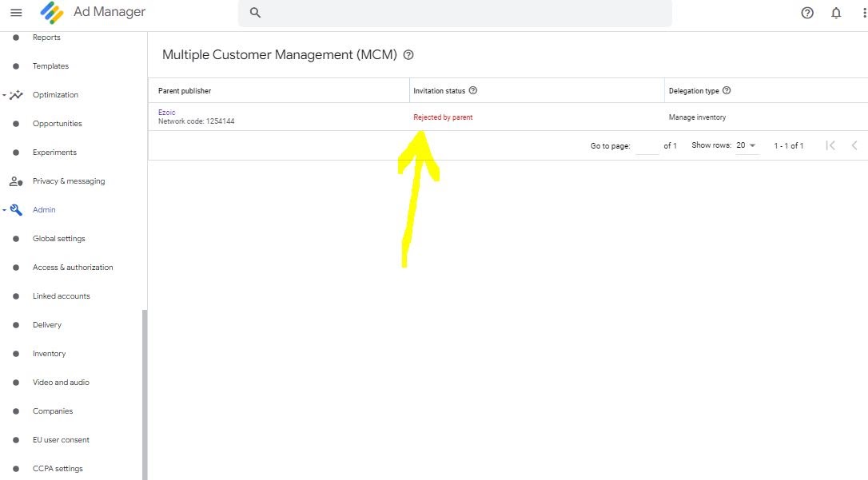
Task: Click the Privacy & messaging person icon
Action: coord(16,180)
